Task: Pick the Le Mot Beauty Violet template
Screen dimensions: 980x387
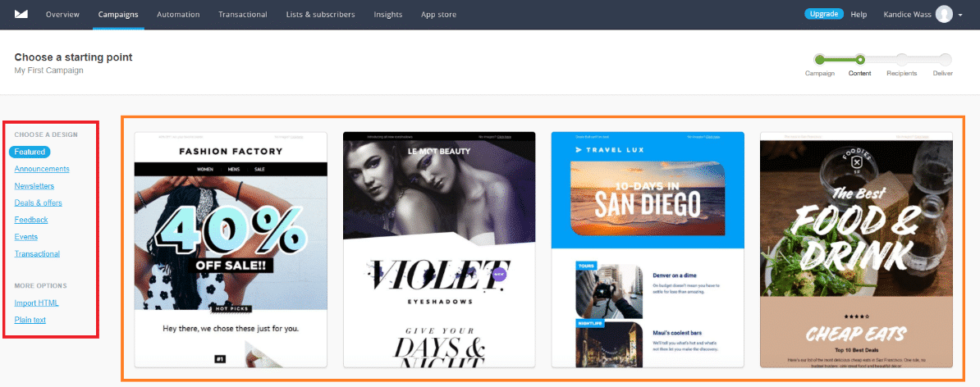Action: 439,250
